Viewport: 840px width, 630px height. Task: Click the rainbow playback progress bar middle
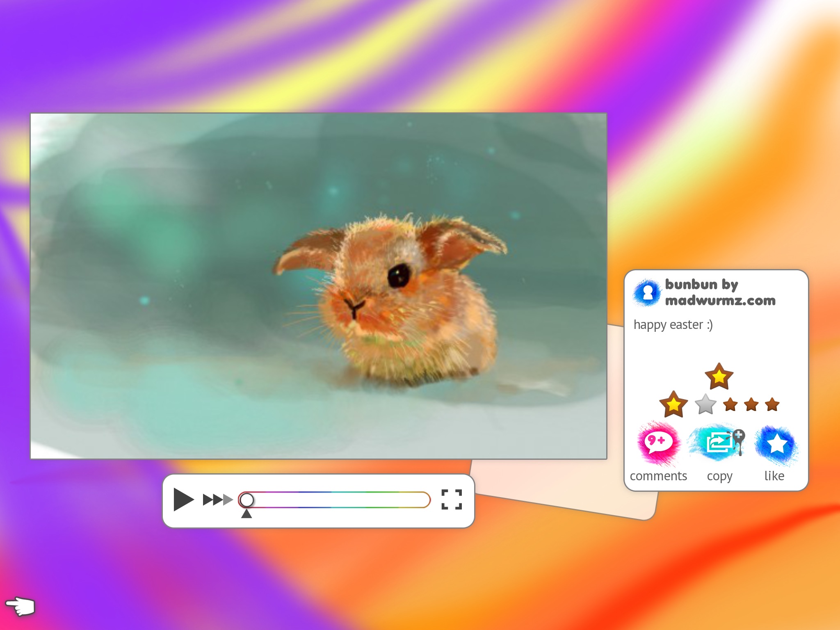point(334,500)
